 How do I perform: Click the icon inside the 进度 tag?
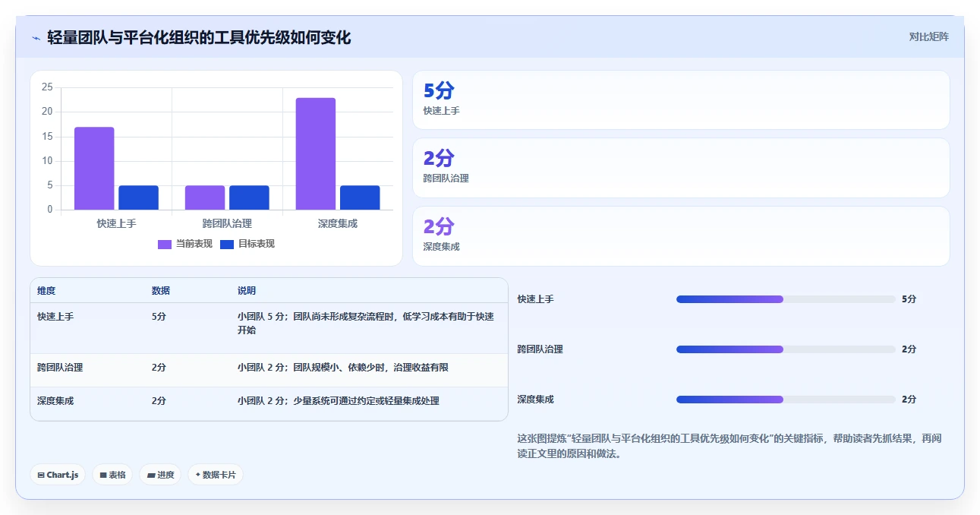151,475
